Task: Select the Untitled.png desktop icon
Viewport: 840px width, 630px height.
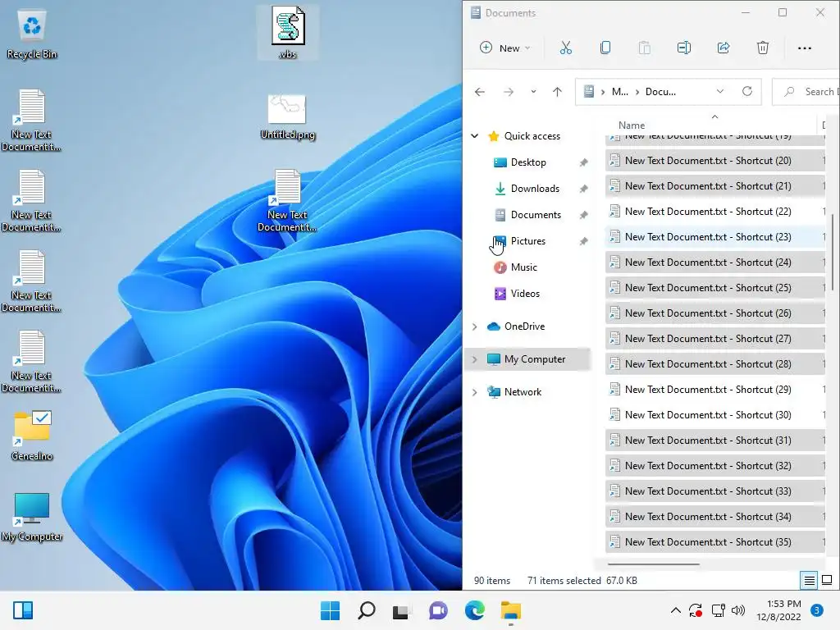Action: tap(288, 116)
